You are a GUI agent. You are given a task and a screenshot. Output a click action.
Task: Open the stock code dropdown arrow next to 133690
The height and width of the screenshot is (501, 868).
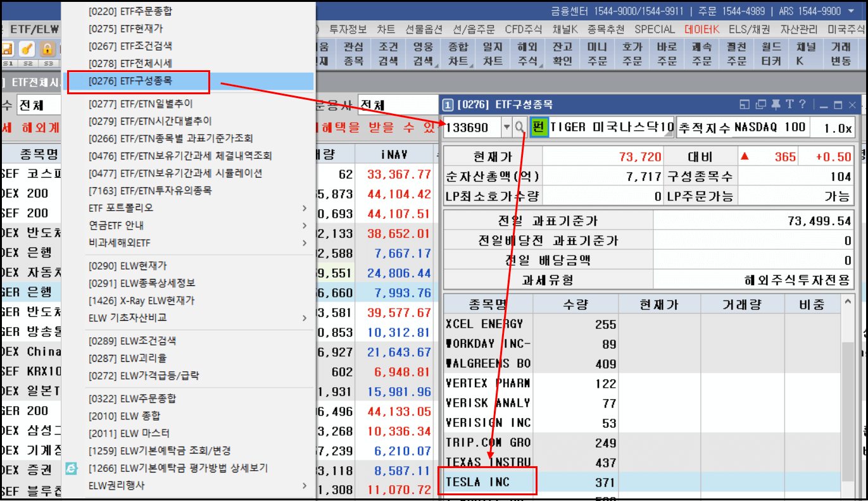(x=506, y=127)
